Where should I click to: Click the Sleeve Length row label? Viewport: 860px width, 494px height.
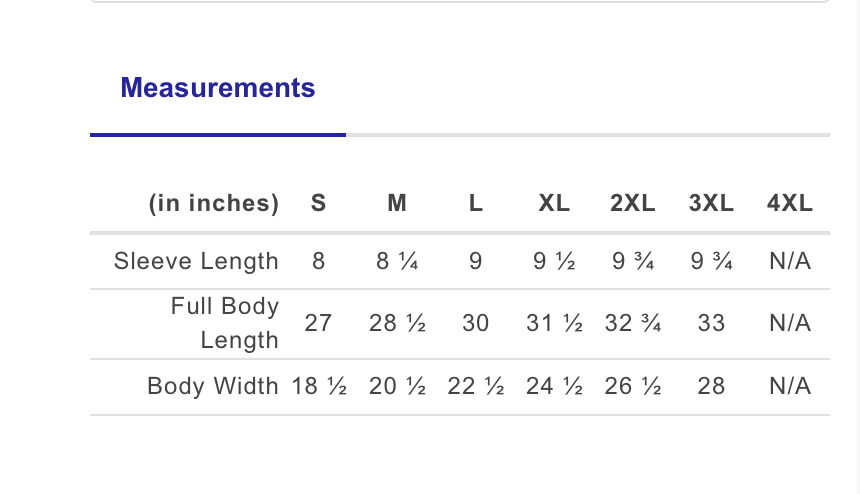pos(196,261)
